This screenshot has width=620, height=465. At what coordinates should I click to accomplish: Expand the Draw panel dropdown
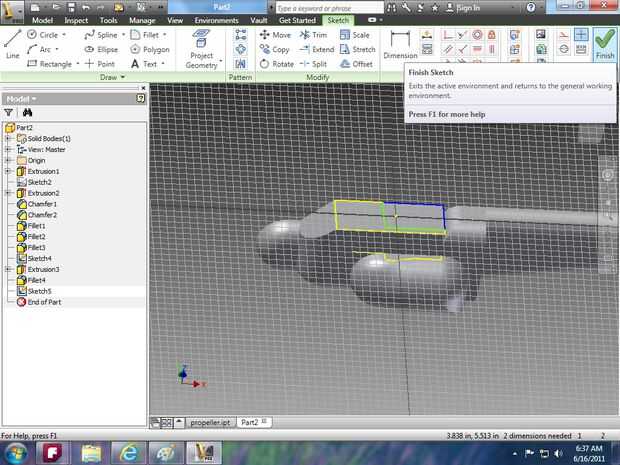(x=123, y=77)
